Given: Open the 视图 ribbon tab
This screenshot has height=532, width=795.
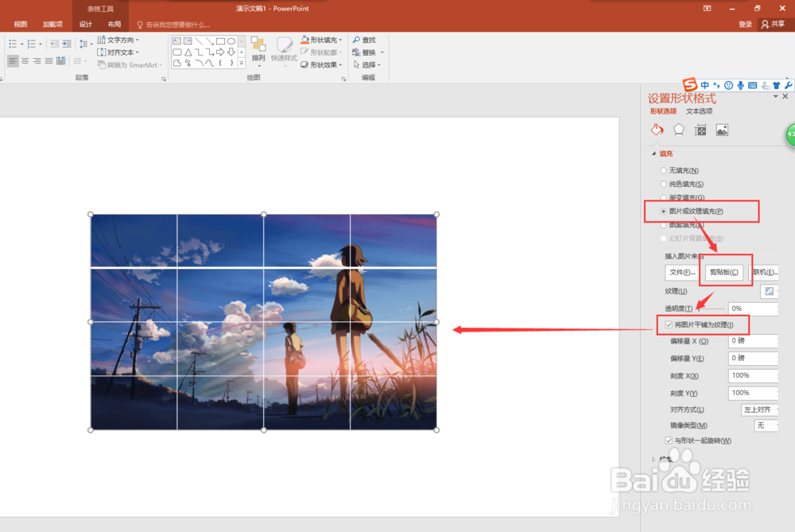Looking at the screenshot, I should point(21,25).
